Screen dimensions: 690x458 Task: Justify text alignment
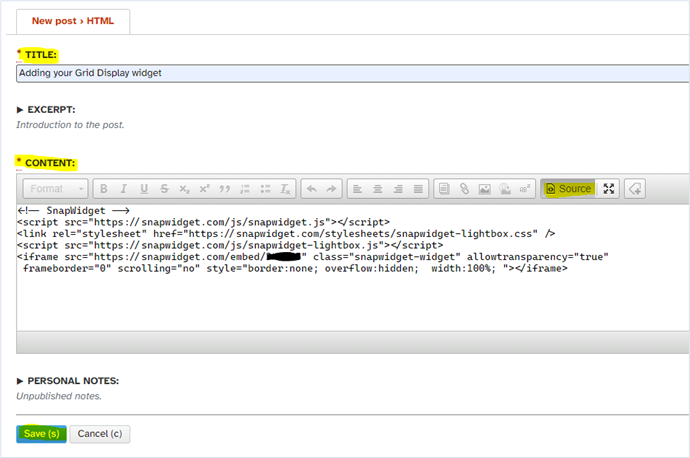tap(418, 189)
